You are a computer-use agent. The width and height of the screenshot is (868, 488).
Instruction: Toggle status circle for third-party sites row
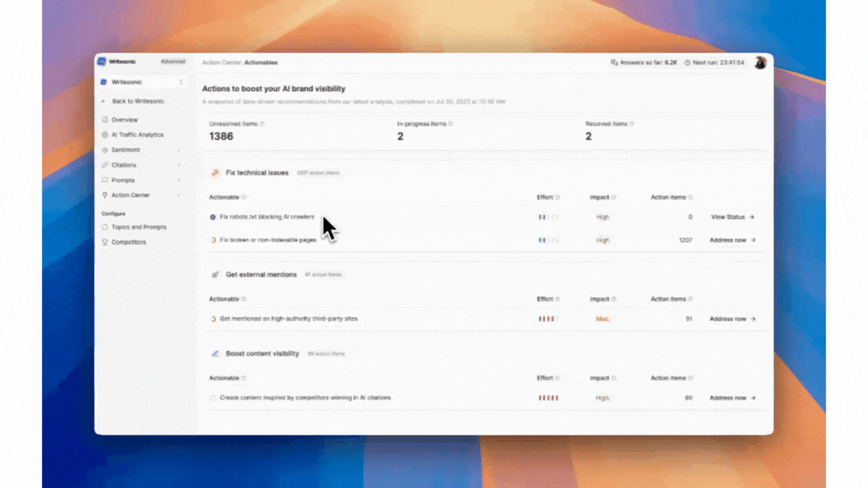click(212, 319)
